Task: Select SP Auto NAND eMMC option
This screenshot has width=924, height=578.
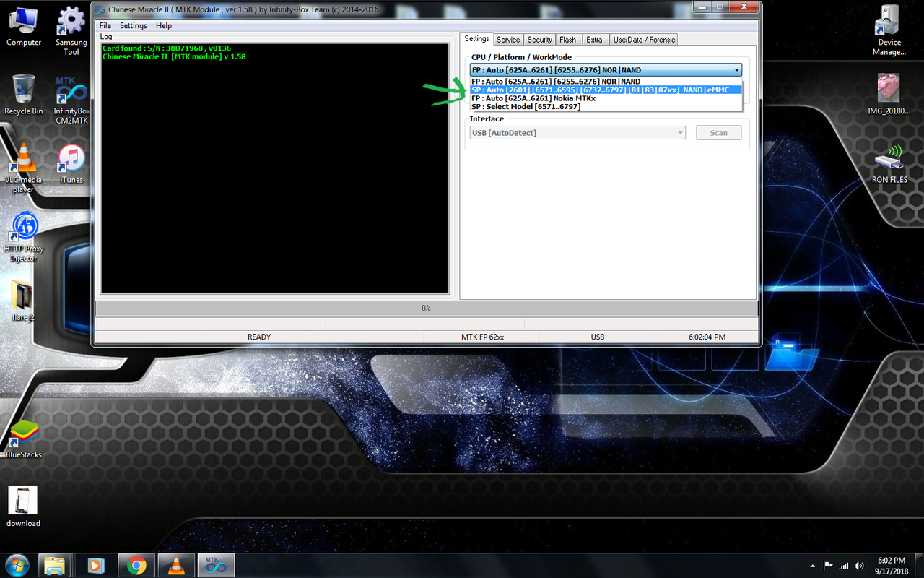Action: tap(606, 90)
